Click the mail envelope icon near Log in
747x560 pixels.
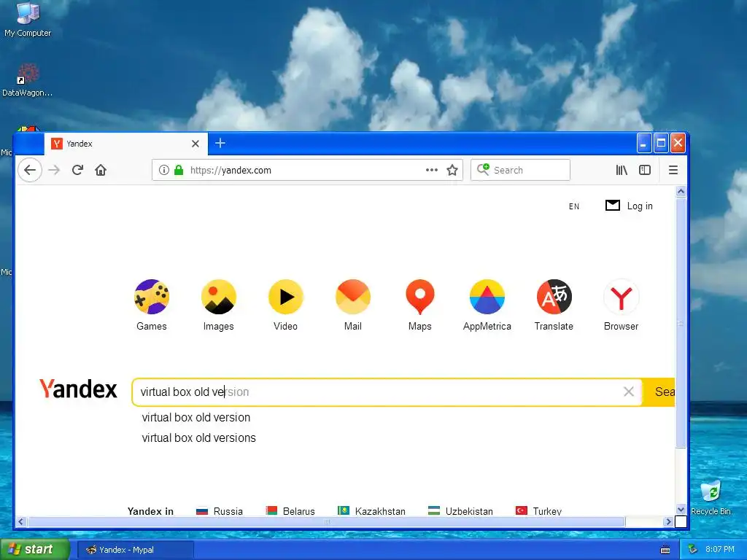tap(613, 205)
